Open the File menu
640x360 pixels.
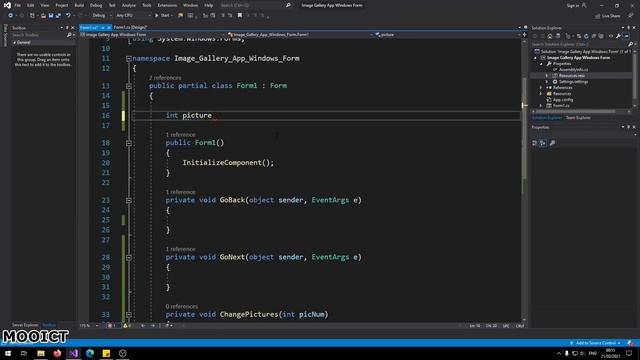point(18,5)
